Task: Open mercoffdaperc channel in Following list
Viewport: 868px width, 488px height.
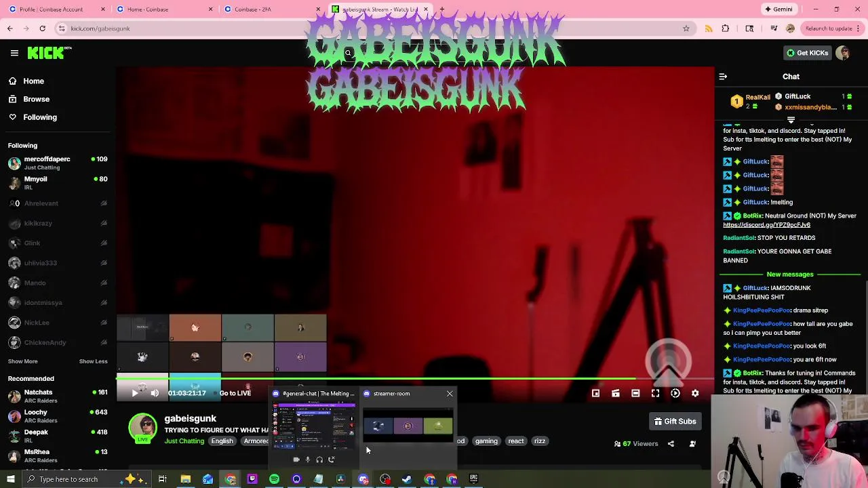Action: [58, 163]
